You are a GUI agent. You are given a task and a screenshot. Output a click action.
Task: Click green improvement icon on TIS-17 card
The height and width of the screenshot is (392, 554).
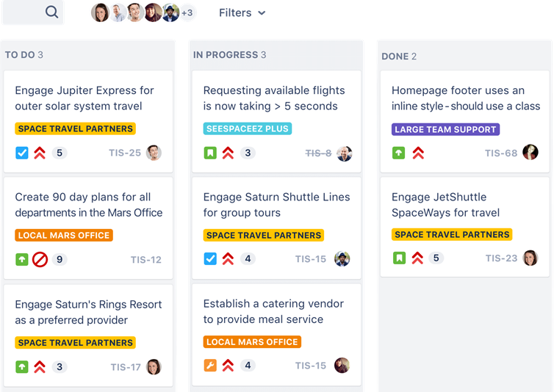(x=22, y=367)
